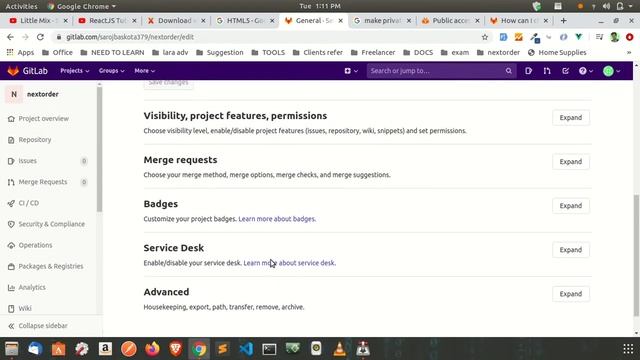Viewport: 640px width, 360px height.
Task: Open VLC media player from the dock
Action: point(340,349)
